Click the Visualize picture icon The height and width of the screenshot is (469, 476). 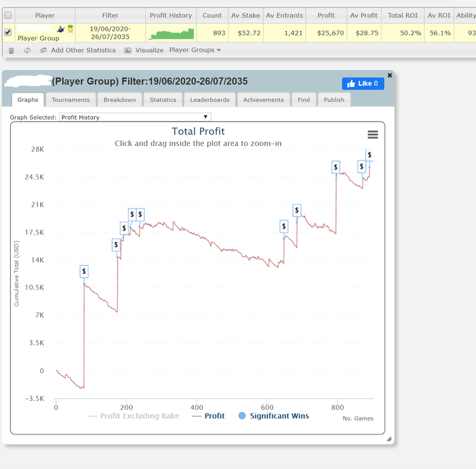point(128,50)
